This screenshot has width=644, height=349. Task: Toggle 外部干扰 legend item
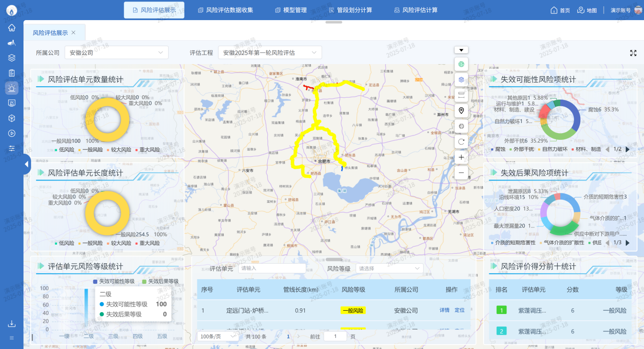tap(521, 149)
